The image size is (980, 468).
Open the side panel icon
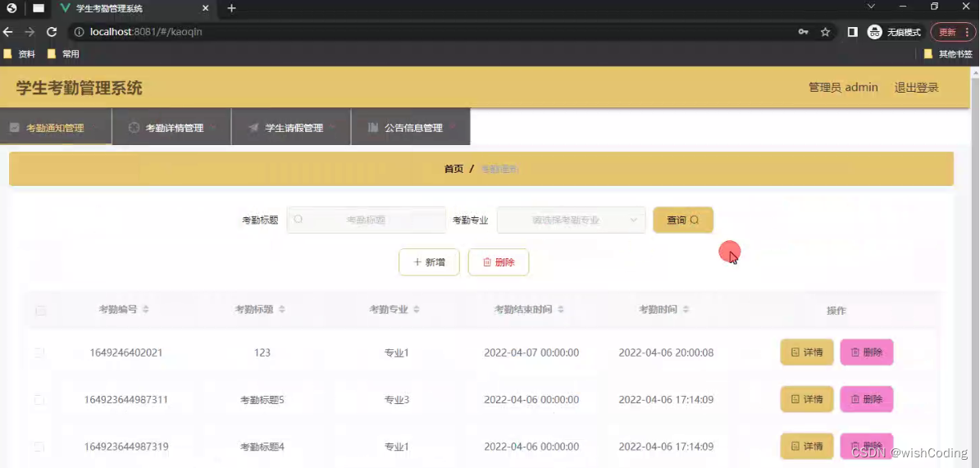(852, 32)
